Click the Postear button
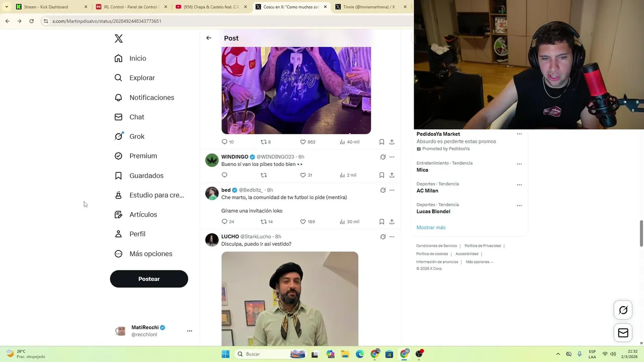This screenshot has height=362, width=644. pos(149,279)
